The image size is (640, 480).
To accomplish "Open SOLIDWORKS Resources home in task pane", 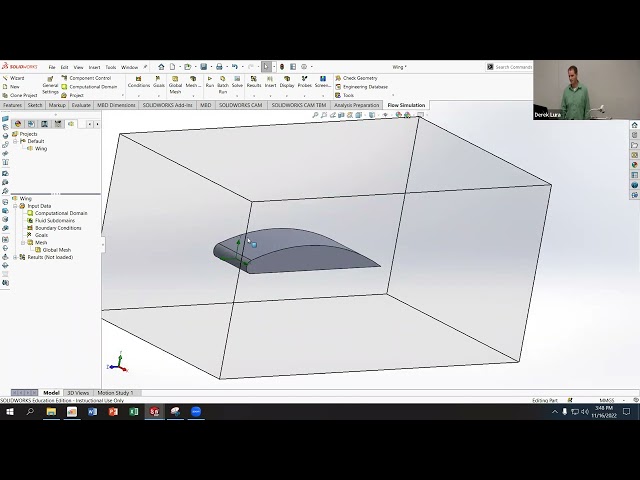I will click(x=634, y=125).
